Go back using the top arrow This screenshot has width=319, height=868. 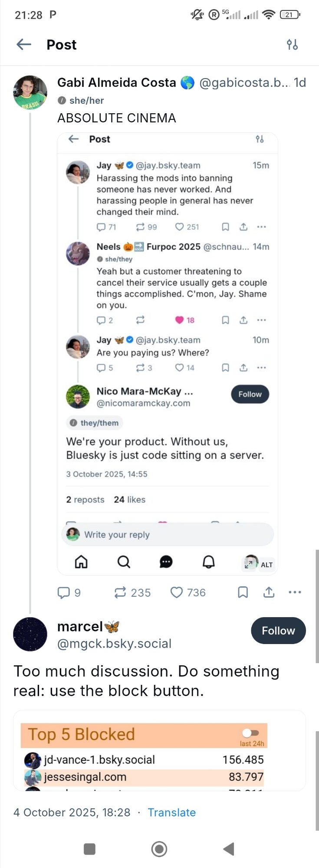coord(24,44)
